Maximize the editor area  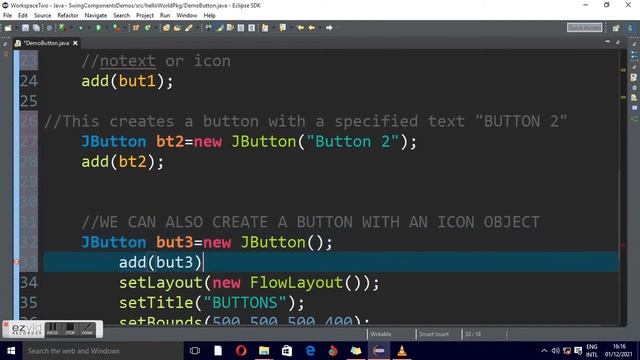(618, 42)
